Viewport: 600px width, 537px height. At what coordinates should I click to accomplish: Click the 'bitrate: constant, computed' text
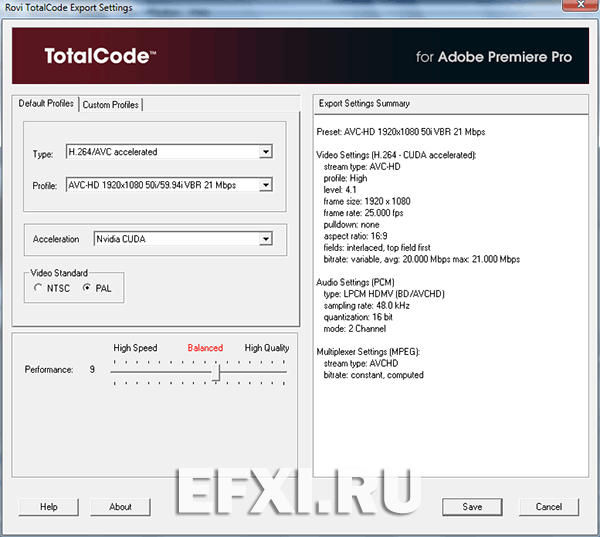(373, 375)
